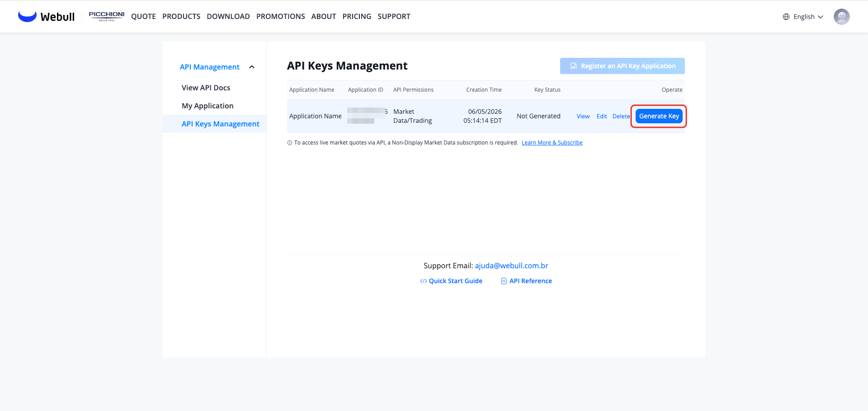Open the SUPPORT menu item
868x411 pixels.
pyautogui.click(x=394, y=16)
